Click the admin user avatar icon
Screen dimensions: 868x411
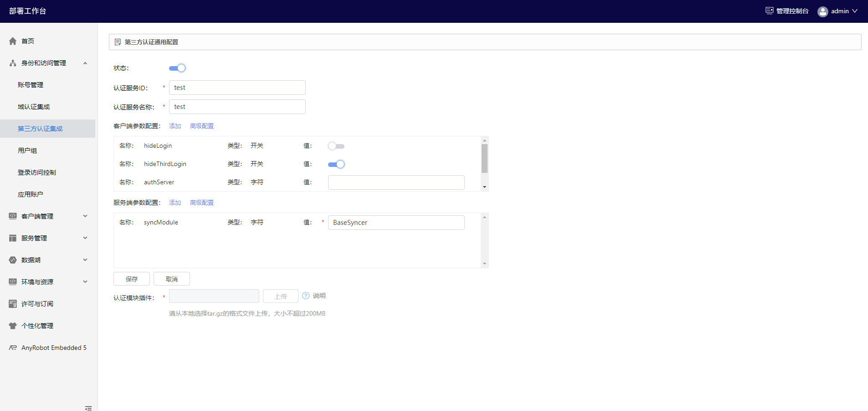823,11
